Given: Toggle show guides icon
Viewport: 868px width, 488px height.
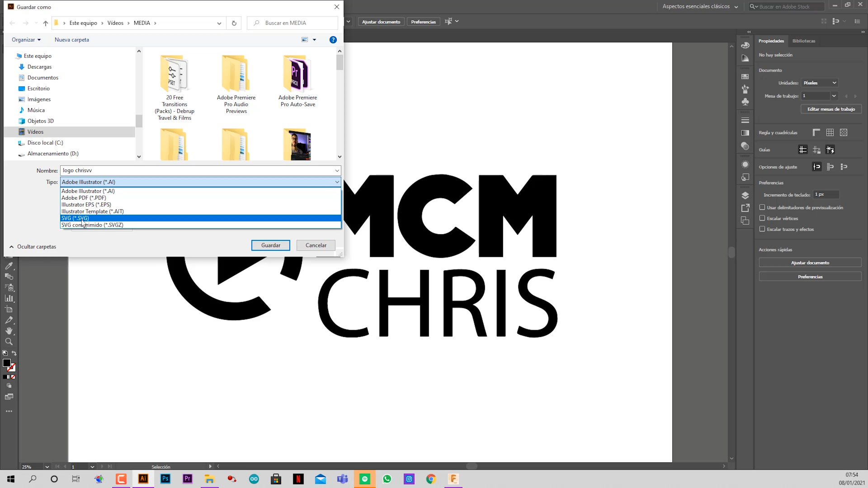Looking at the screenshot, I should (802, 150).
